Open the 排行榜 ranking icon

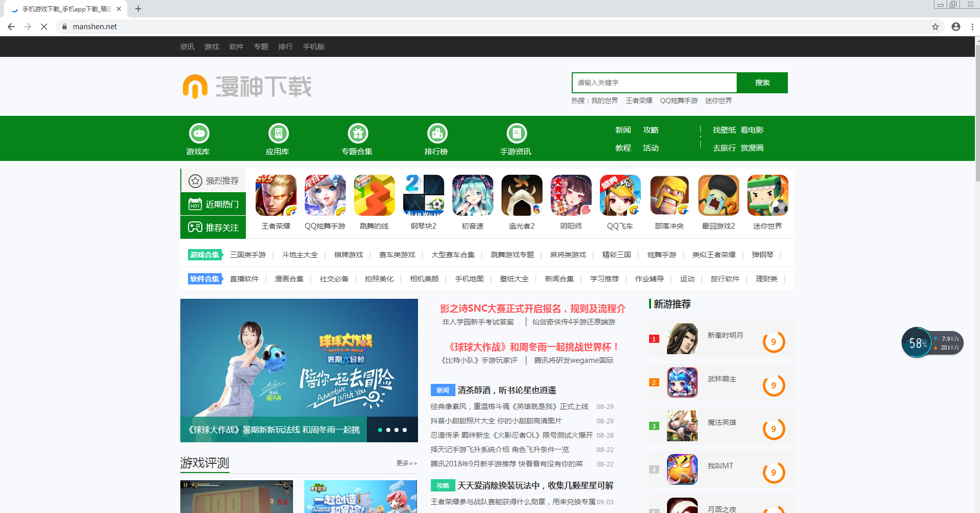click(x=437, y=133)
